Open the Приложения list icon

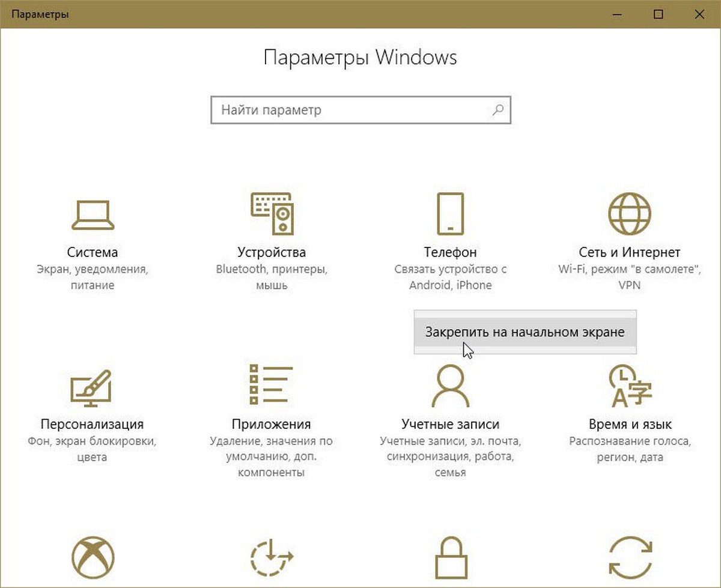pos(271,384)
